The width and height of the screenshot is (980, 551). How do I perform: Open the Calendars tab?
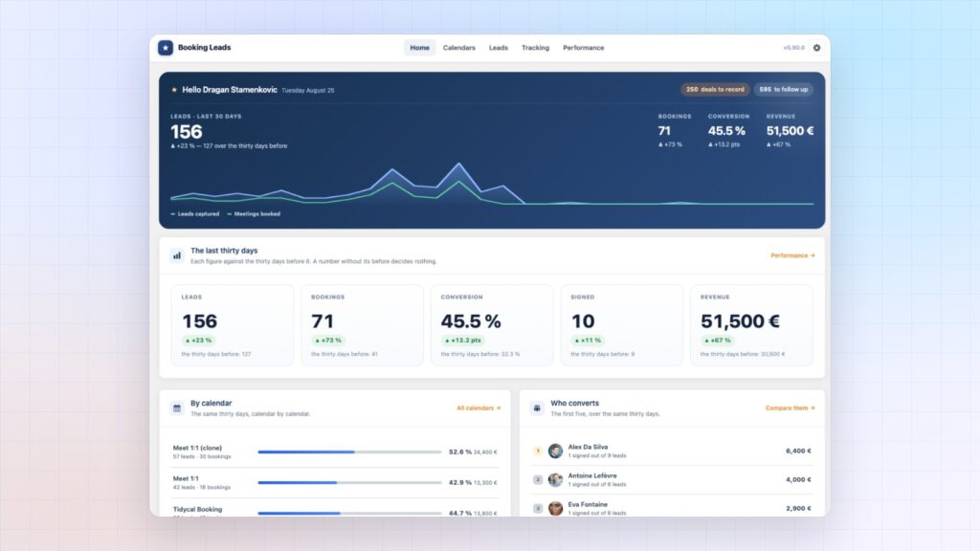coord(458,48)
